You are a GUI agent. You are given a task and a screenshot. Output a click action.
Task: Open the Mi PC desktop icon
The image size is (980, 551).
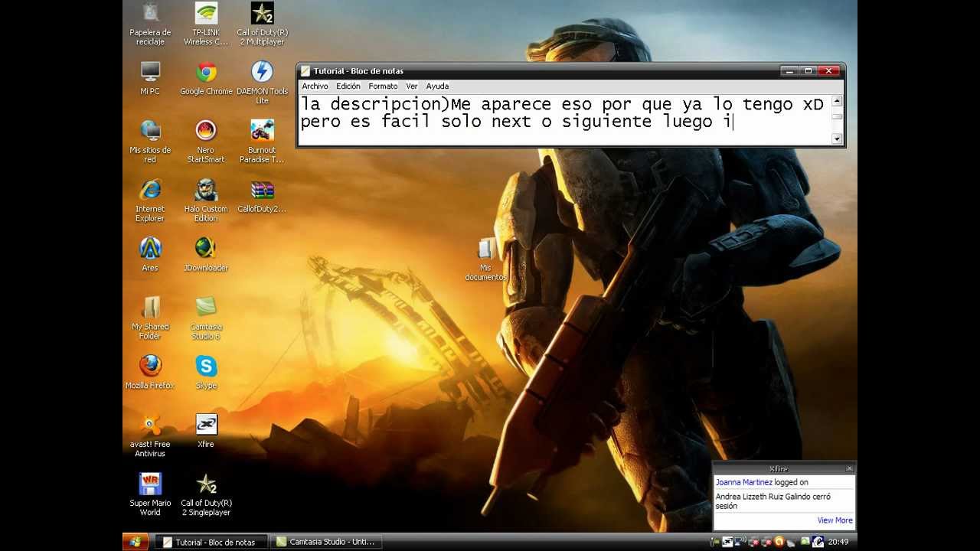click(150, 78)
